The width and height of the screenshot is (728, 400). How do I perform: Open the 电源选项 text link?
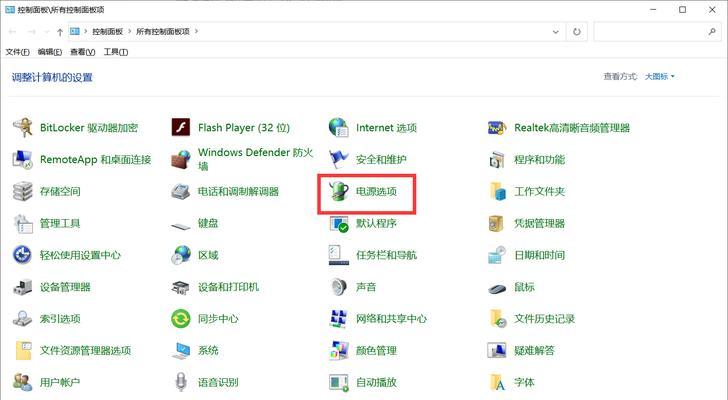click(x=376, y=191)
